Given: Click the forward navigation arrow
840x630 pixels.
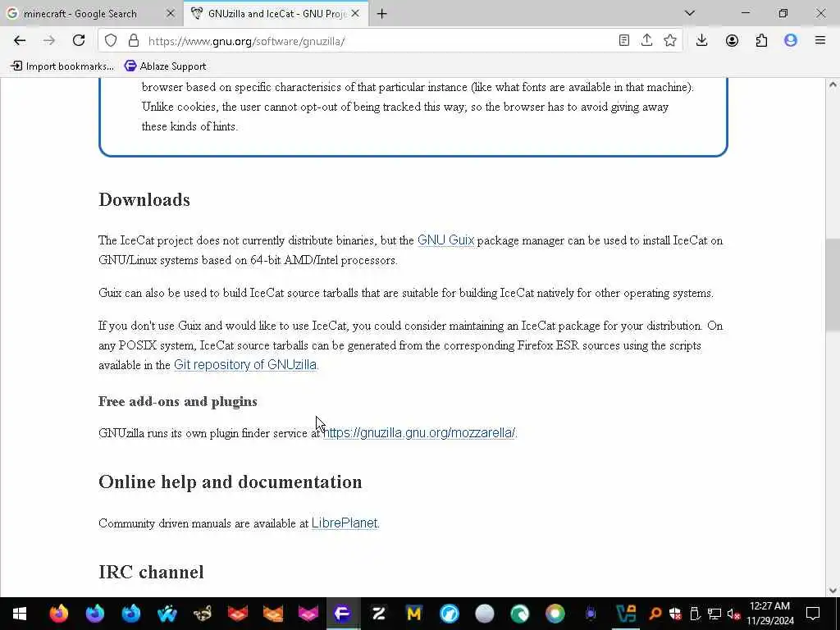Looking at the screenshot, I should (x=48, y=41).
